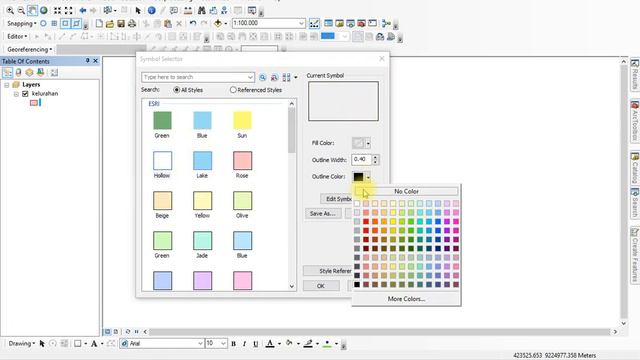Open the ArcToolbox side tab
The width and height of the screenshot is (640, 360).
[x=635, y=121]
